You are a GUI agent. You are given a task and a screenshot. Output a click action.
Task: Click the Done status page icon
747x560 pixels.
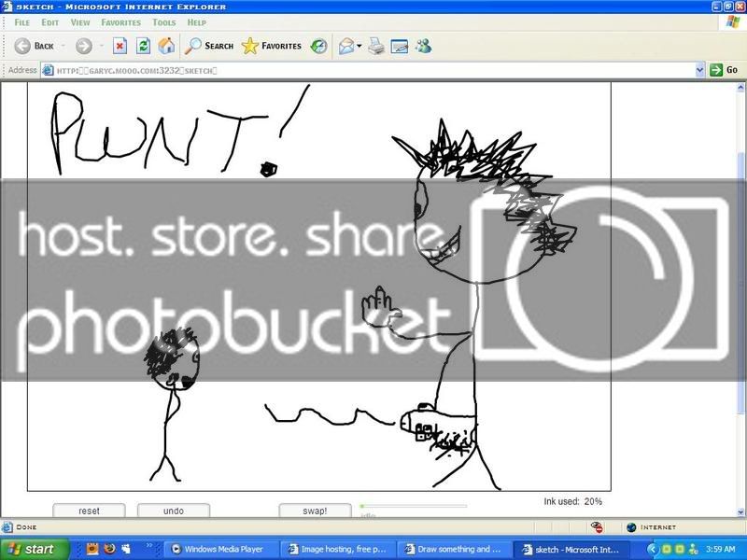[x=7, y=527]
